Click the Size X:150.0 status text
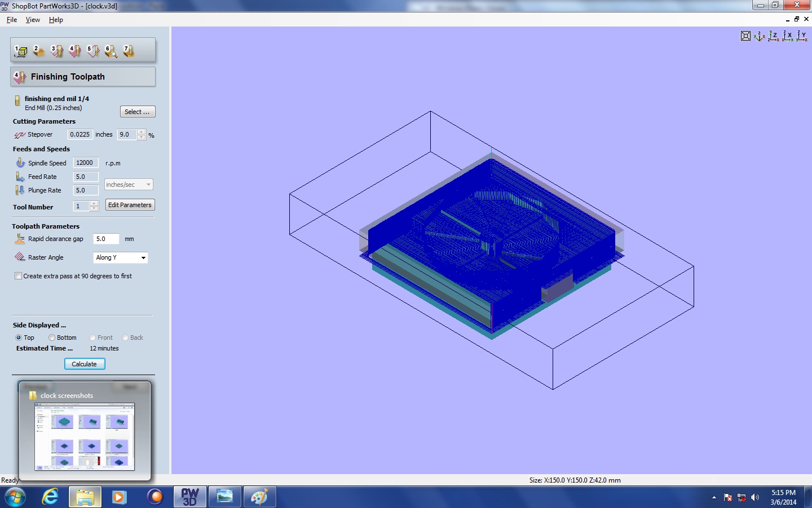This screenshot has height=508, width=812. tap(575, 480)
